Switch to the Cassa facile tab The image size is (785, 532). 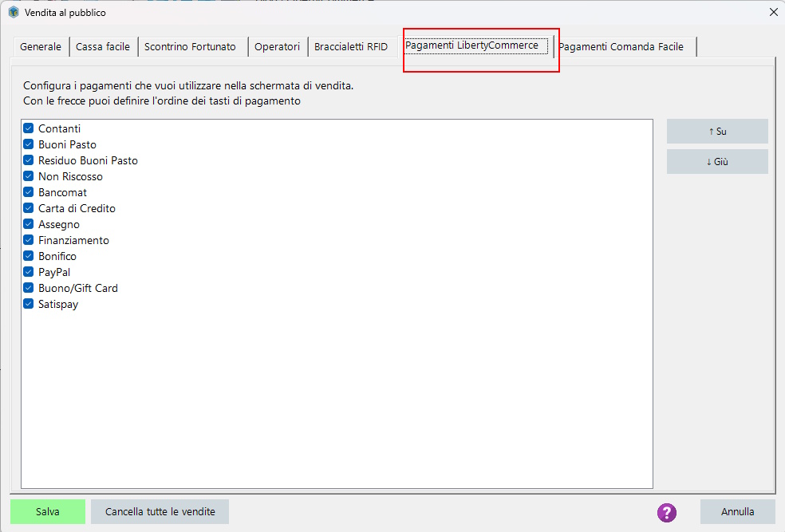pos(103,46)
